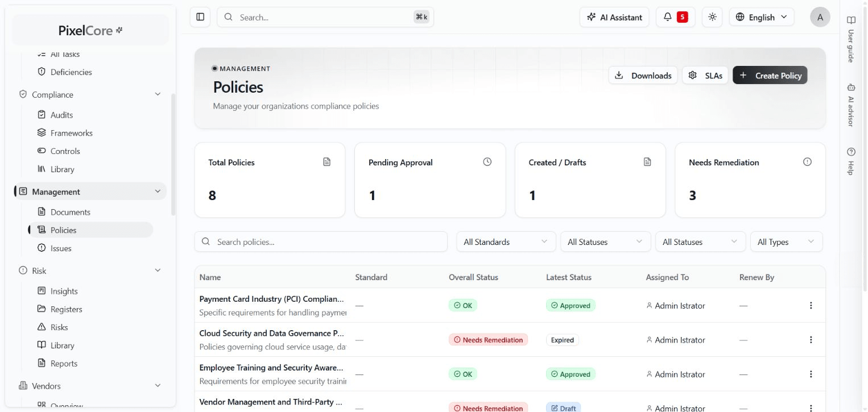The width and height of the screenshot is (868, 412).
Task: Open All Statuses dropdown beside All Types
Action: click(x=700, y=242)
